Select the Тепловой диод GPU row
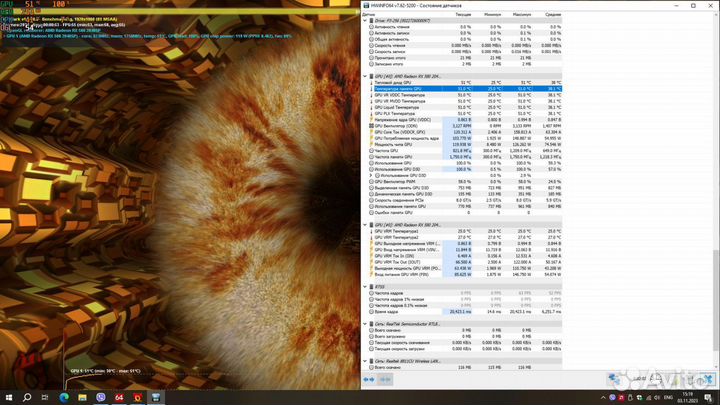Viewport: 720px width, 405px height. [x=465, y=83]
